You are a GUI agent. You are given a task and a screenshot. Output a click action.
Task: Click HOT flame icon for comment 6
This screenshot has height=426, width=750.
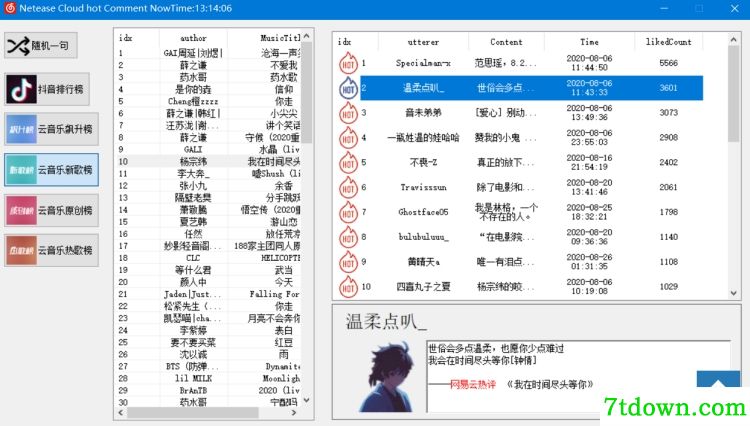348,187
